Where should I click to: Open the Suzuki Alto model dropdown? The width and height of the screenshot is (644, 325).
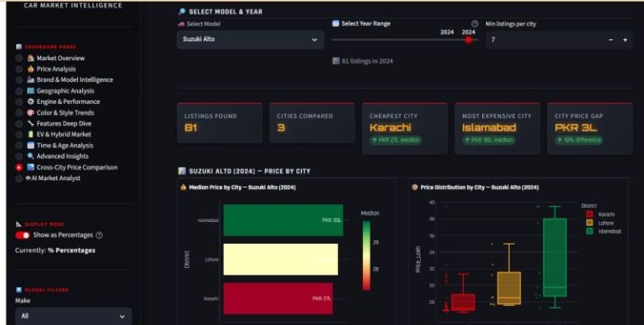pos(250,39)
